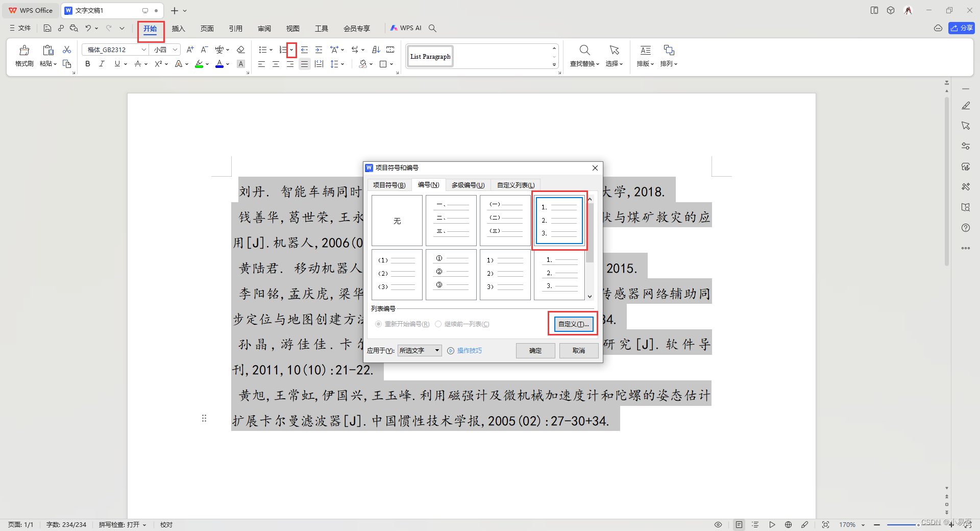
Task: Select the None numbering option
Action: tap(397, 221)
